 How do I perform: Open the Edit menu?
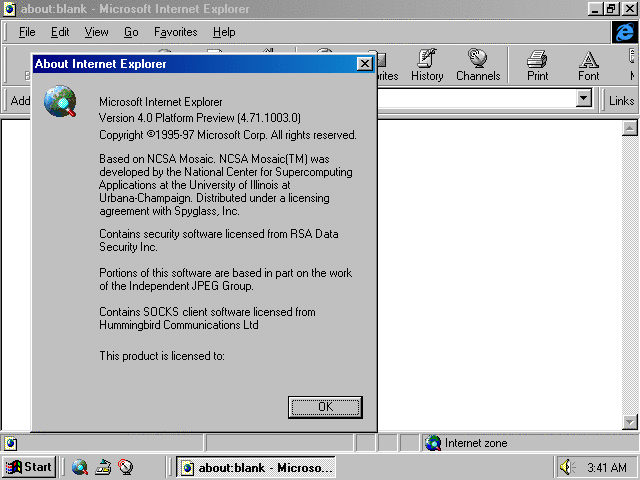coord(60,32)
